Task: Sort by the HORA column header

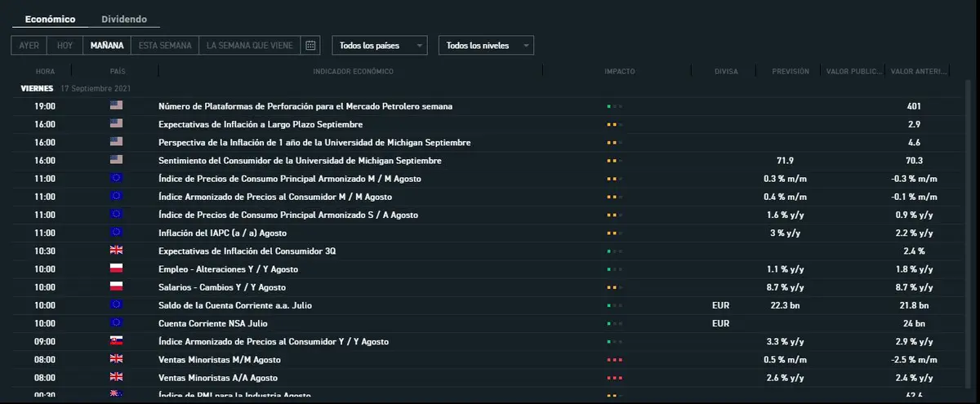Action: coord(45,72)
